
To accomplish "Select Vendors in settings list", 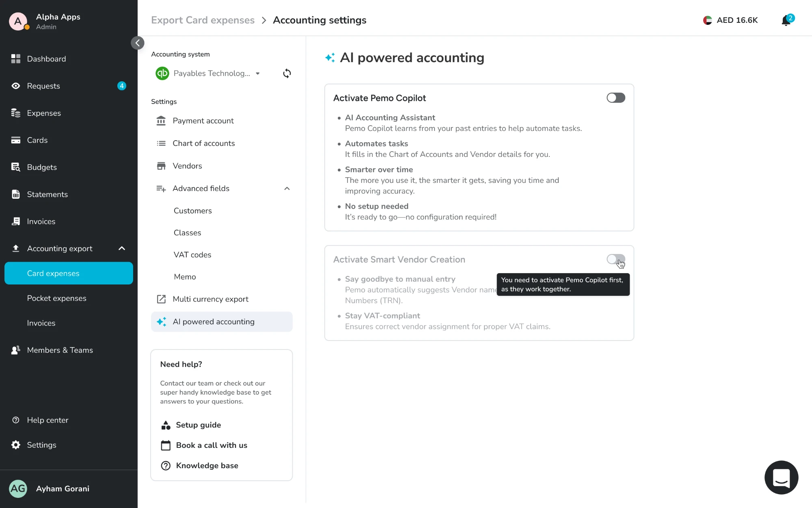I will point(222,166).
